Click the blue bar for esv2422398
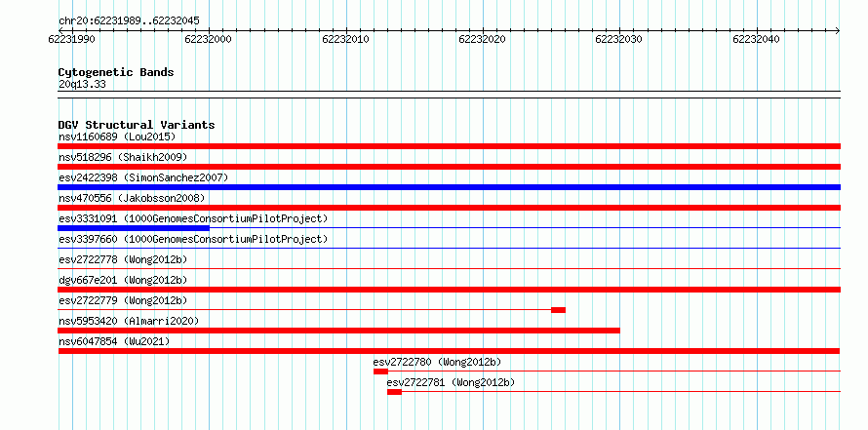 [449, 187]
